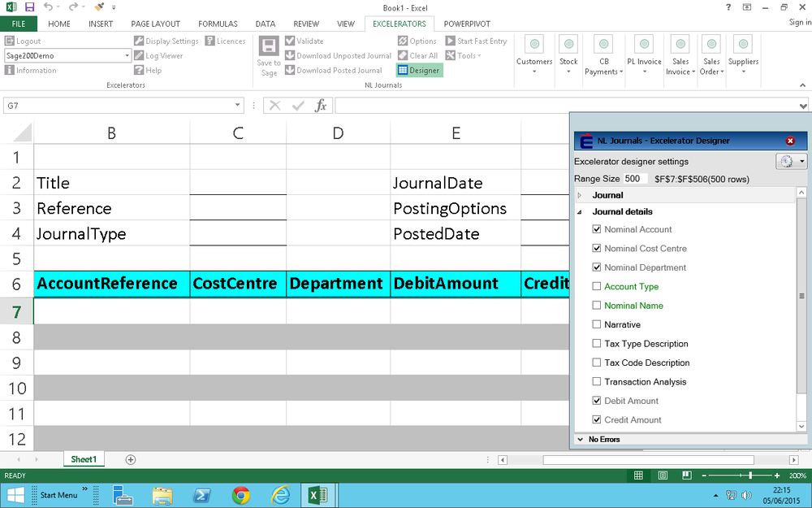Open Chrome from the taskbar
812x508 pixels.
click(241, 496)
